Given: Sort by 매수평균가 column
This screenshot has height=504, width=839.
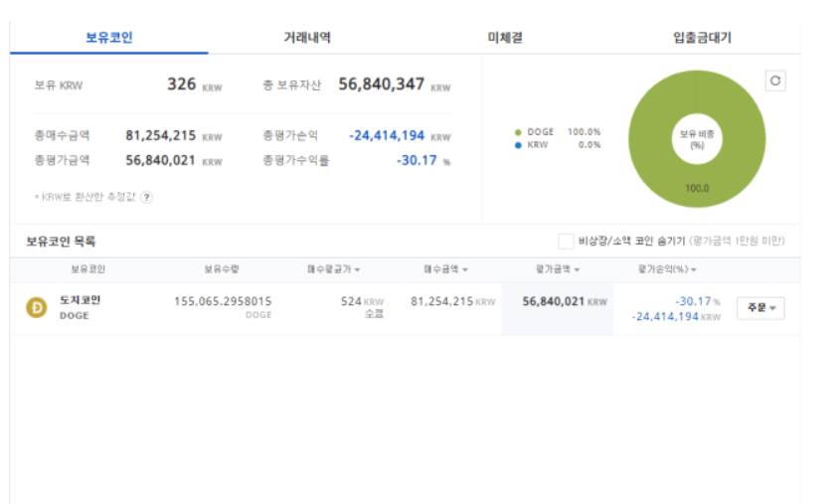Looking at the screenshot, I should click(x=334, y=269).
